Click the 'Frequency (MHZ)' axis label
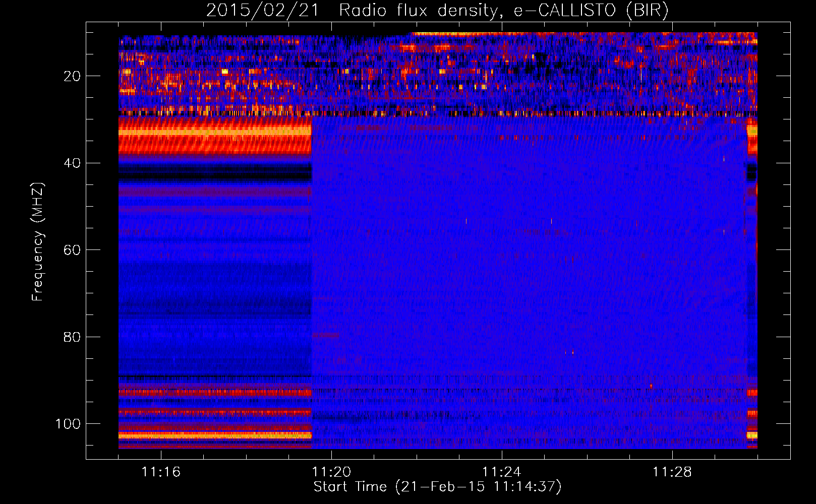The width and height of the screenshot is (816, 504). [38, 241]
